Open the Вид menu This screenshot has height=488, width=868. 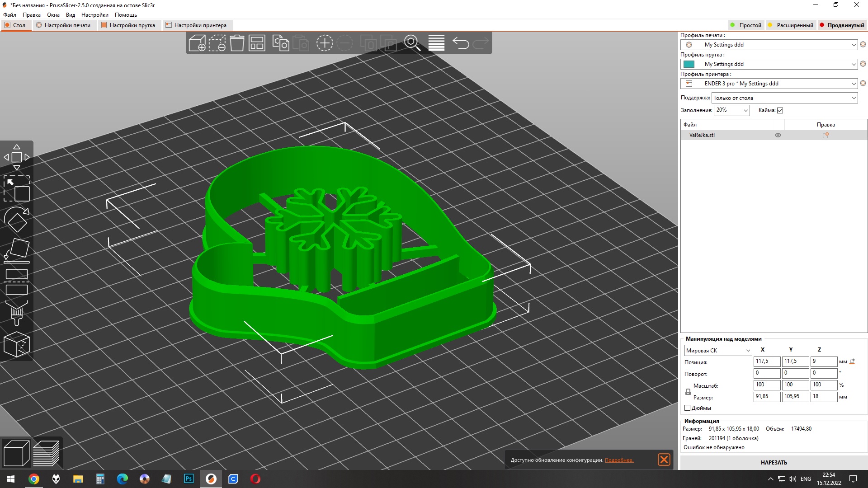tap(71, 15)
